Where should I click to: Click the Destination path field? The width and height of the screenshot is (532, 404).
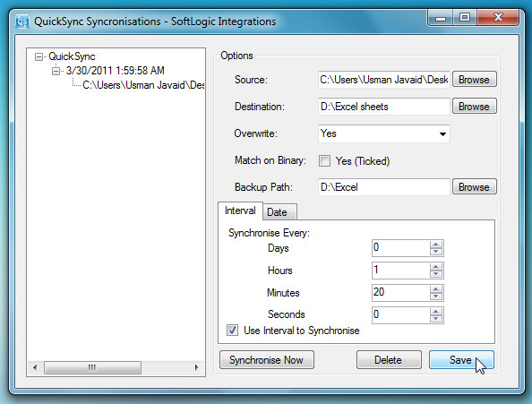(x=384, y=107)
